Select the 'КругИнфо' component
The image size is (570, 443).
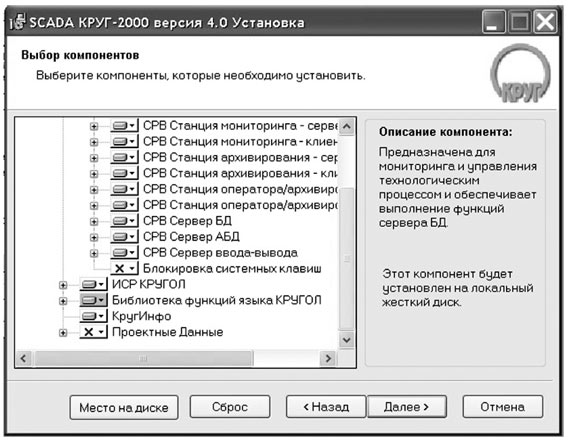click(x=141, y=316)
